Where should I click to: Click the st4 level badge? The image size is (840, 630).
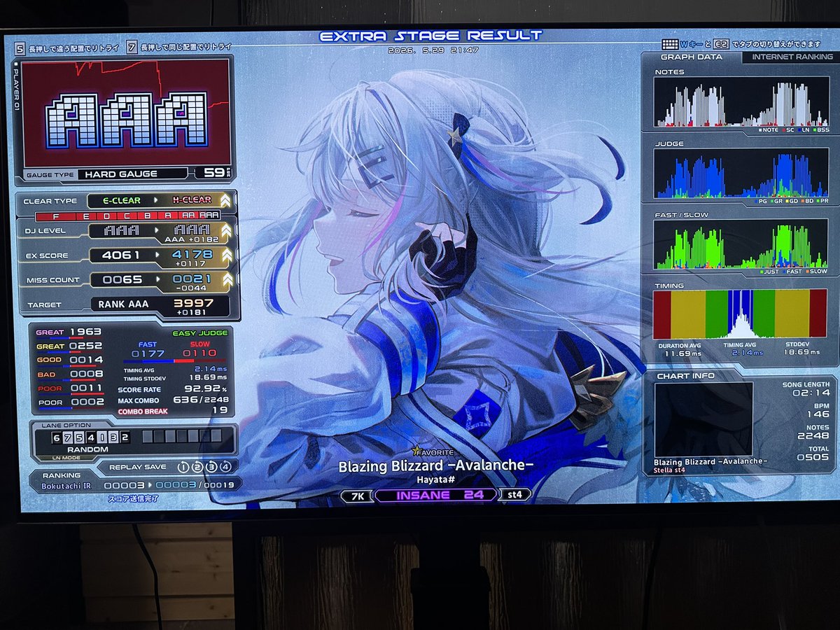[x=515, y=495]
